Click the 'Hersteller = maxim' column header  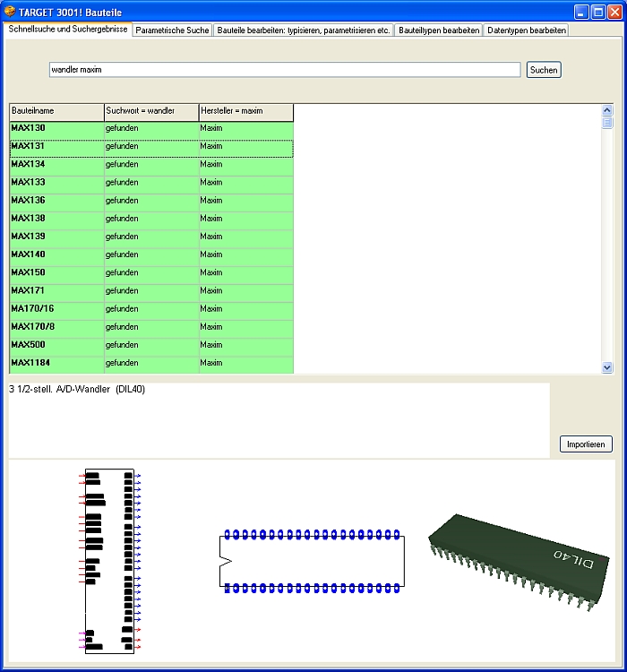245,111
